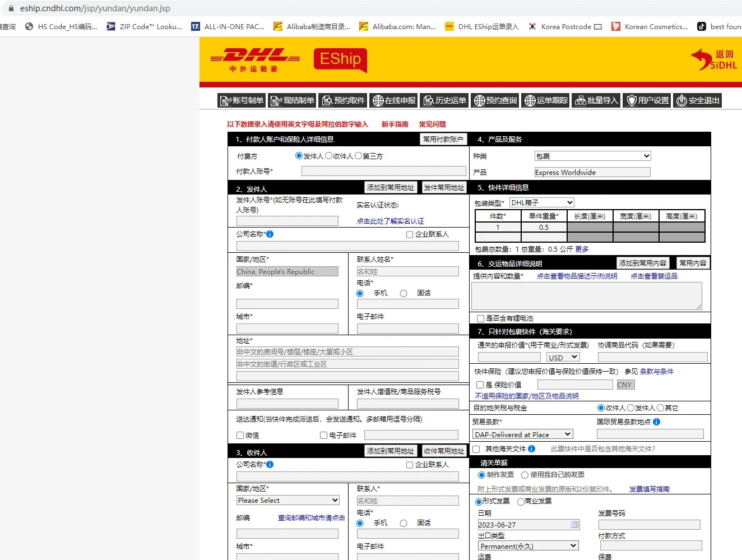Click info icon next to 国际贸易条款地点
Screen dimensions: 742x560
coord(656,422)
